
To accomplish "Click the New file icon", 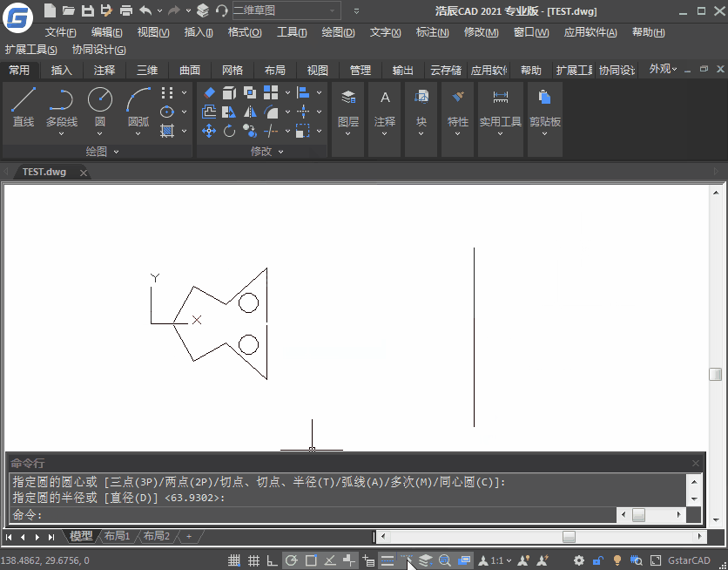I will 50,10.
